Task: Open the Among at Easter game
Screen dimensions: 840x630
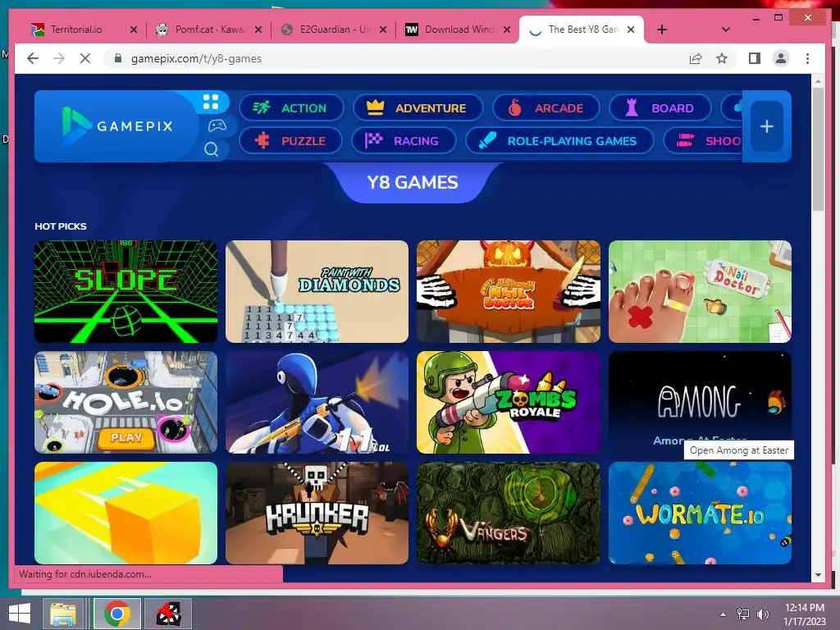Action: click(x=700, y=402)
